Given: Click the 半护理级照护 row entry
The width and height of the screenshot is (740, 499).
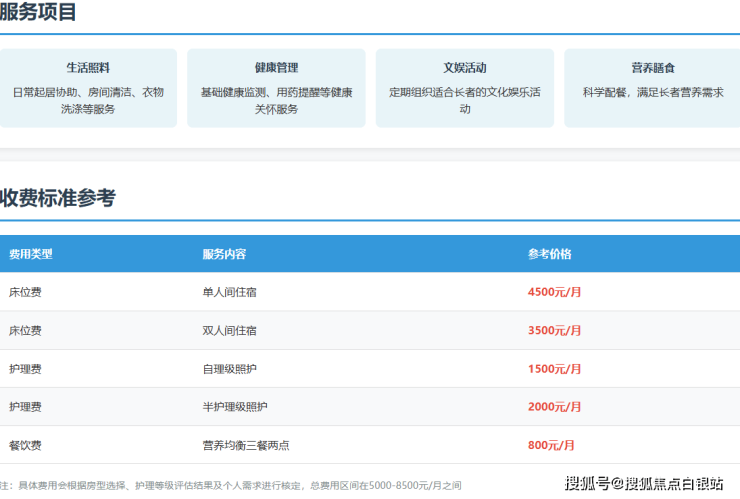Looking at the screenshot, I should point(235,407).
